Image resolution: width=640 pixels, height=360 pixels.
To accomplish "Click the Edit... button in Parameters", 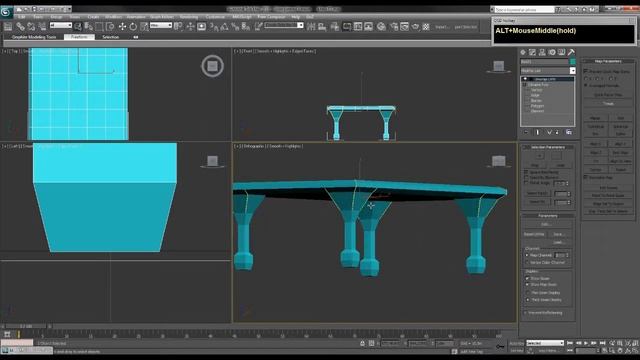I will (x=545, y=224).
